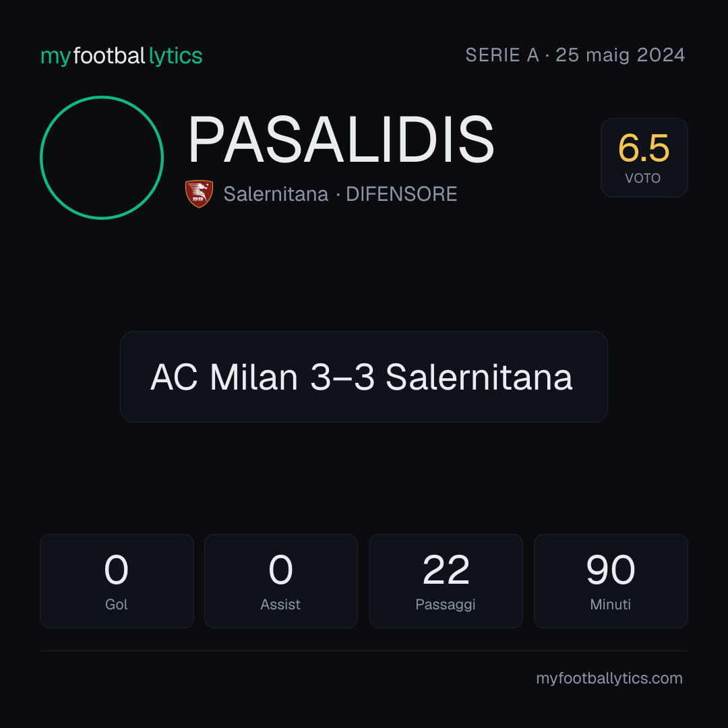728x728 pixels.
Task: Click the Salernitana club crest icon
Action: pos(199,193)
